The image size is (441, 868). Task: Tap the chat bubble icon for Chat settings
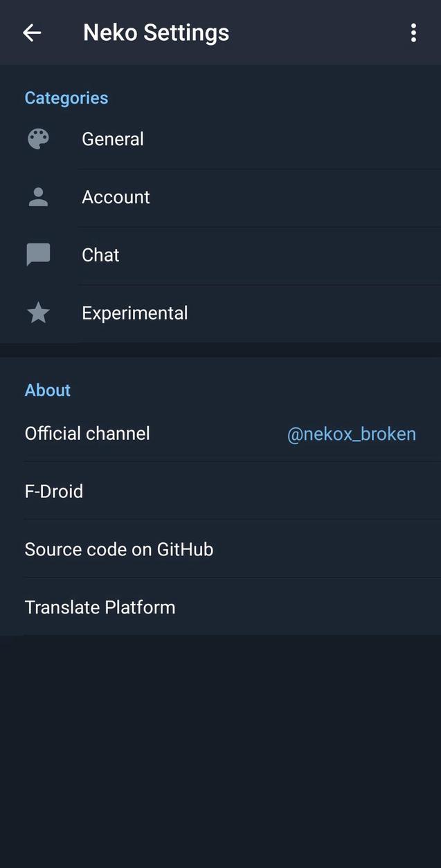(37, 255)
